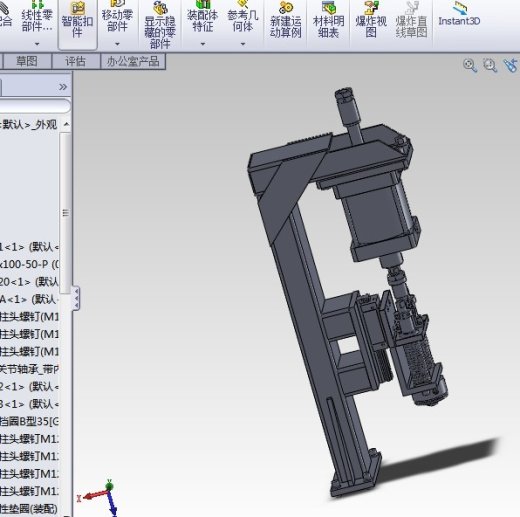Expand the 线性零部件 dropdown arrow
This screenshot has width=520, height=517.
[x=37, y=44]
